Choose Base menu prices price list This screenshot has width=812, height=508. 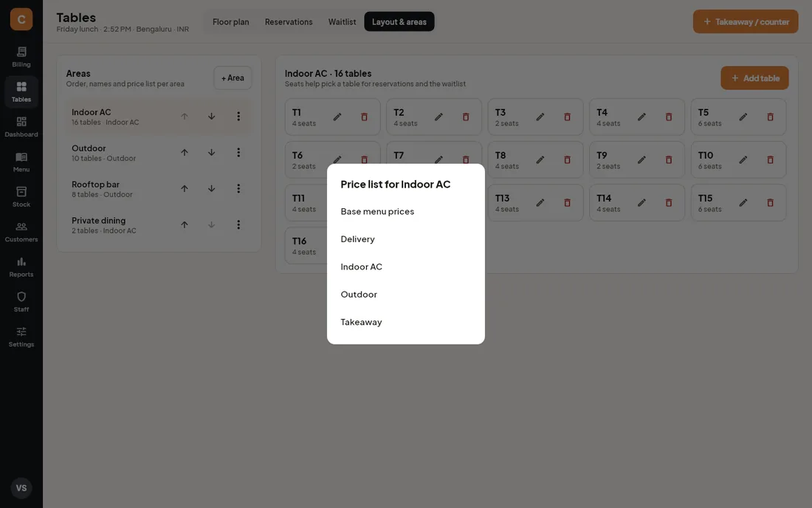406,211
